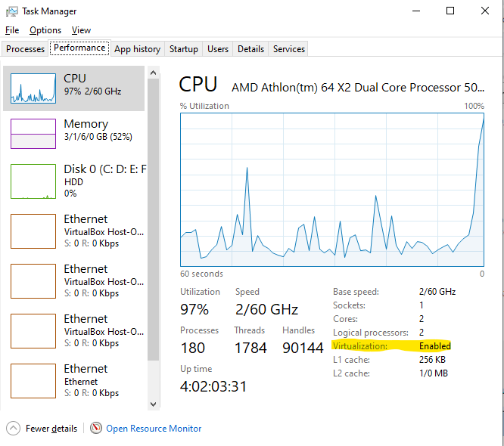This screenshot has height=446, width=504.
Task: Open Resource Monitor link
Action: tap(154, 429)
